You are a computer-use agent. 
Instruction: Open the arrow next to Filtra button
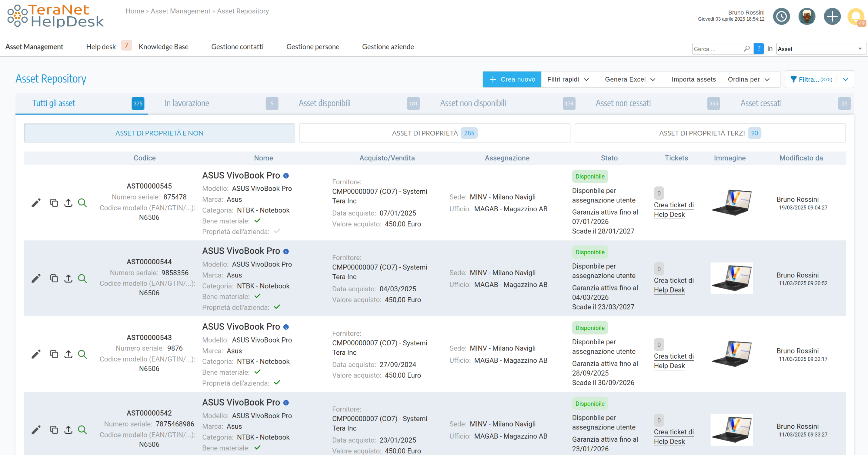pos(846,79)
